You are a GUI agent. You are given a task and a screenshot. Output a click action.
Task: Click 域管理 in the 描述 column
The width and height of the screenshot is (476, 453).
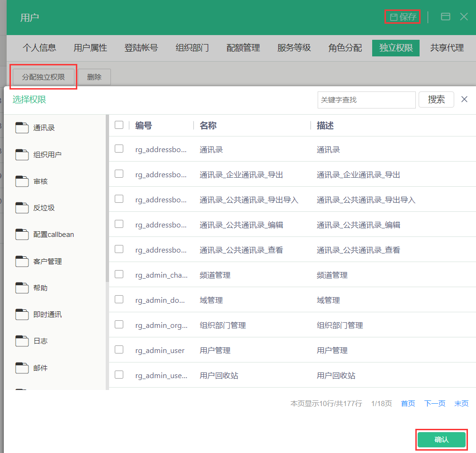329,300
